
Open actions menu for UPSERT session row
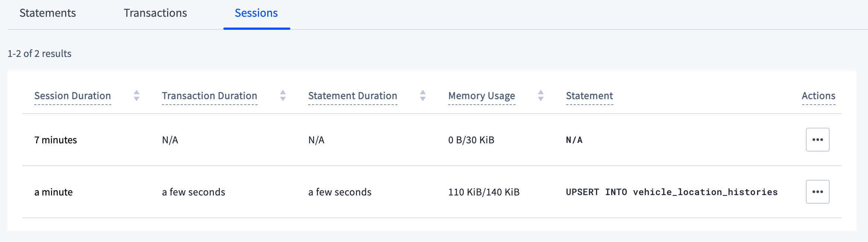817,192
